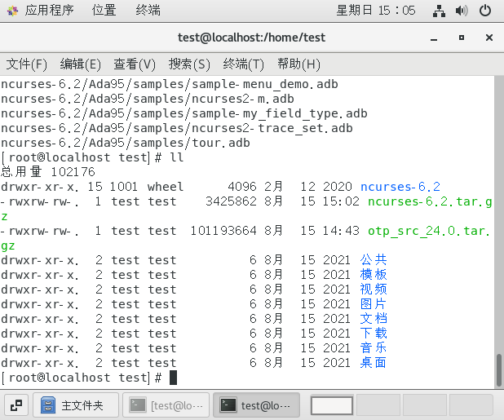Click the 下载 directory name
This screenshot has height=420, width=504.
click(x=374, y=334)
